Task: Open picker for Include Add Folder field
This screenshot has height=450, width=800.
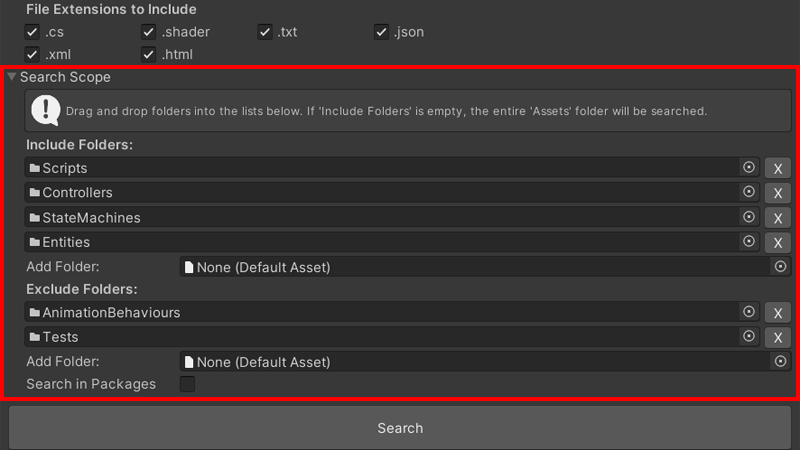Action: (780, 266)
